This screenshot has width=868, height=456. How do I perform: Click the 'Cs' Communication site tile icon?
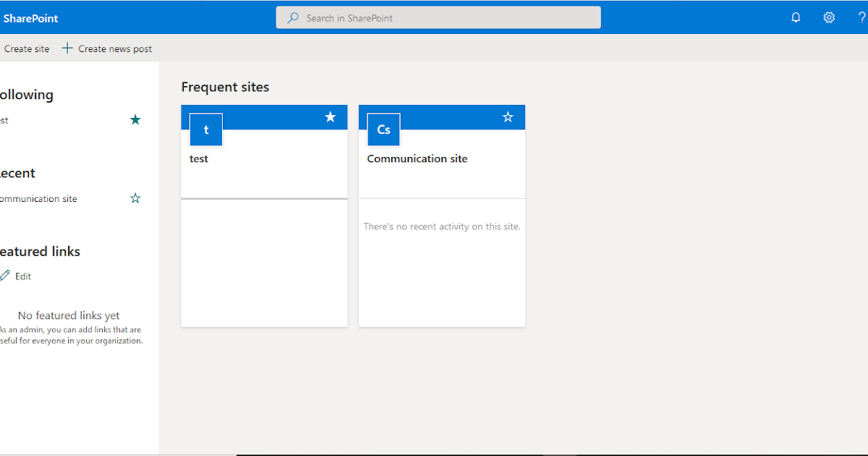point(383,129)
